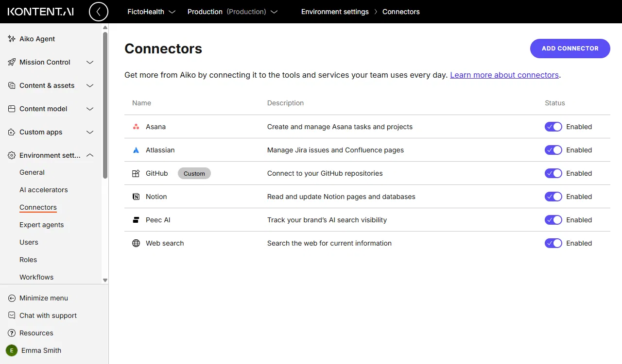This screenshot has height=364, width=622.
Task: Click the Chat with support icon
Action: 12,315
